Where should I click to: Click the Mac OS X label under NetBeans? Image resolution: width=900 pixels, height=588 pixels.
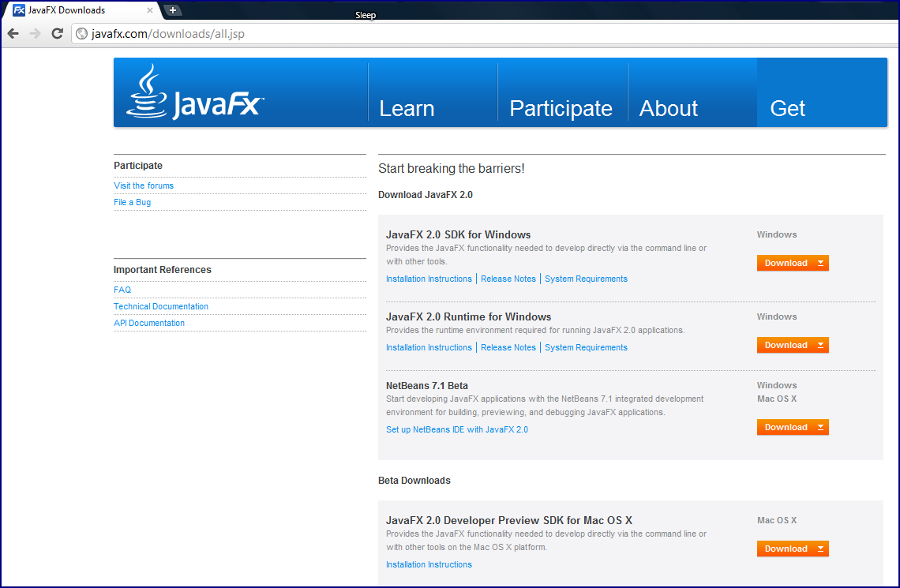[777, 399]
